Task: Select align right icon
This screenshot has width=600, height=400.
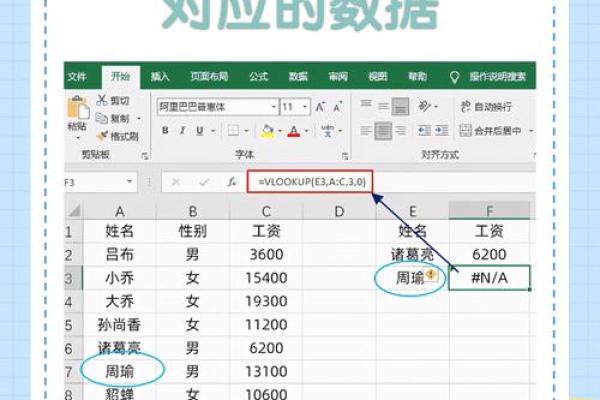Action: pyautogui.click(x=400, y=131)
